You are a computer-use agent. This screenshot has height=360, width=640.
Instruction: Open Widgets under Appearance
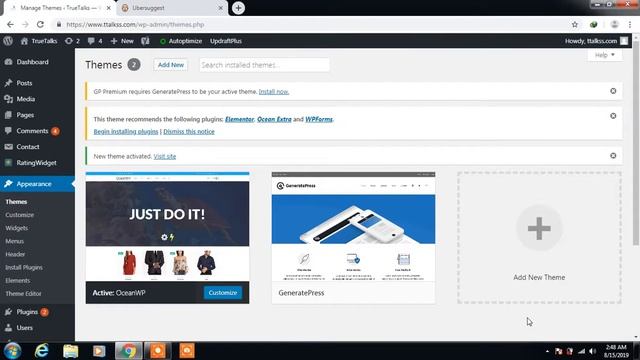pyautogui.click(x=17, y=228)
